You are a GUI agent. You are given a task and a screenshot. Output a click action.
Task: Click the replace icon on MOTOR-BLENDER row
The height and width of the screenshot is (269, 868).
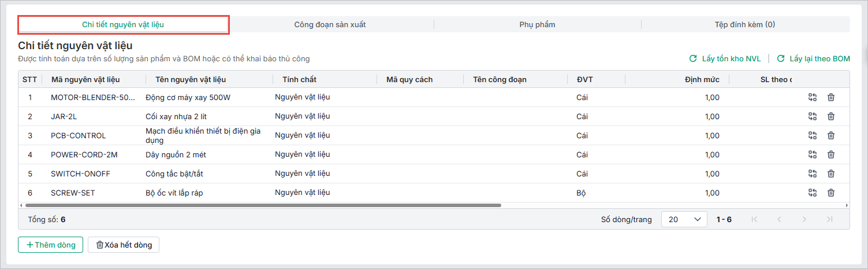[x=813, y=97]
